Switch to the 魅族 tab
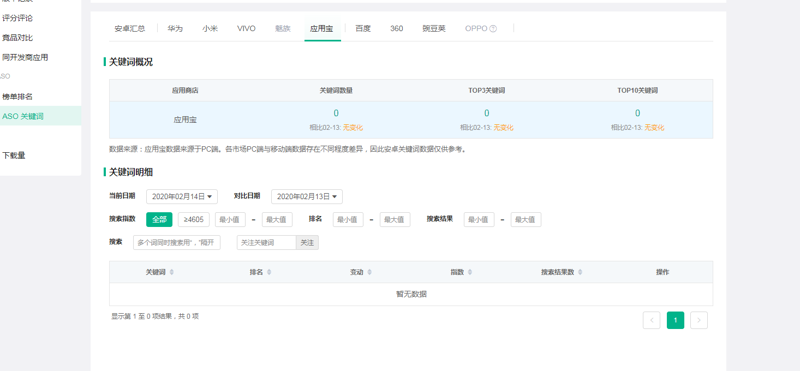The image size is (800, 371). pyautogui.click(x=283, y=29)
